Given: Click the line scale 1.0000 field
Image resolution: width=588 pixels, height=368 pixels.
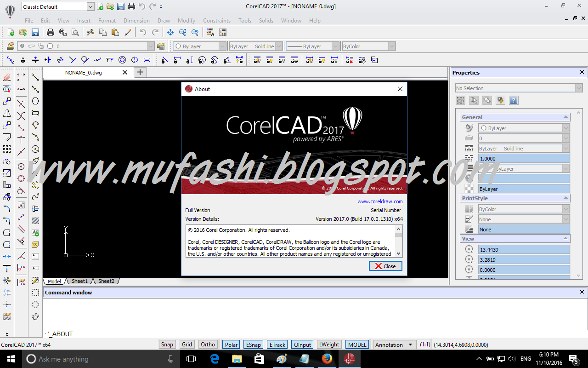Looking at the screenshot, I should point(524,159).
